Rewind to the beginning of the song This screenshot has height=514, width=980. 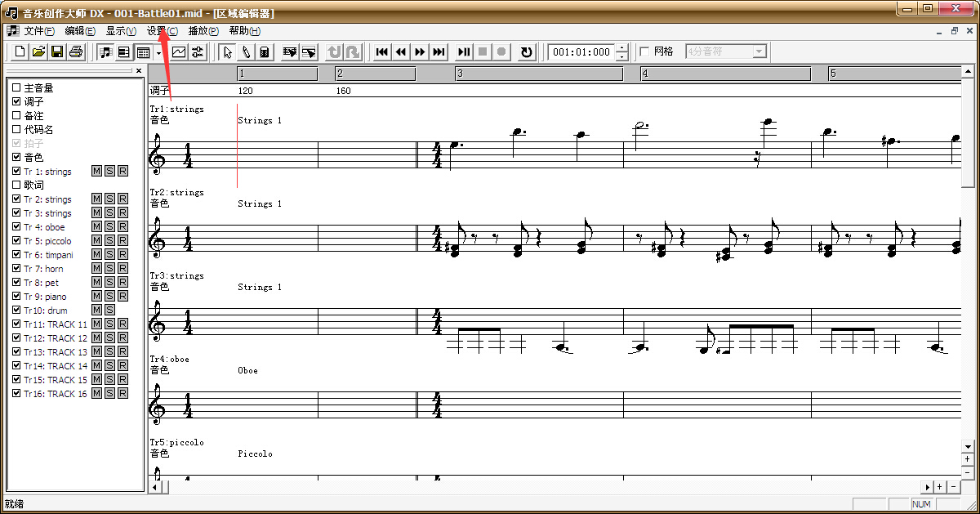point(381,52)
